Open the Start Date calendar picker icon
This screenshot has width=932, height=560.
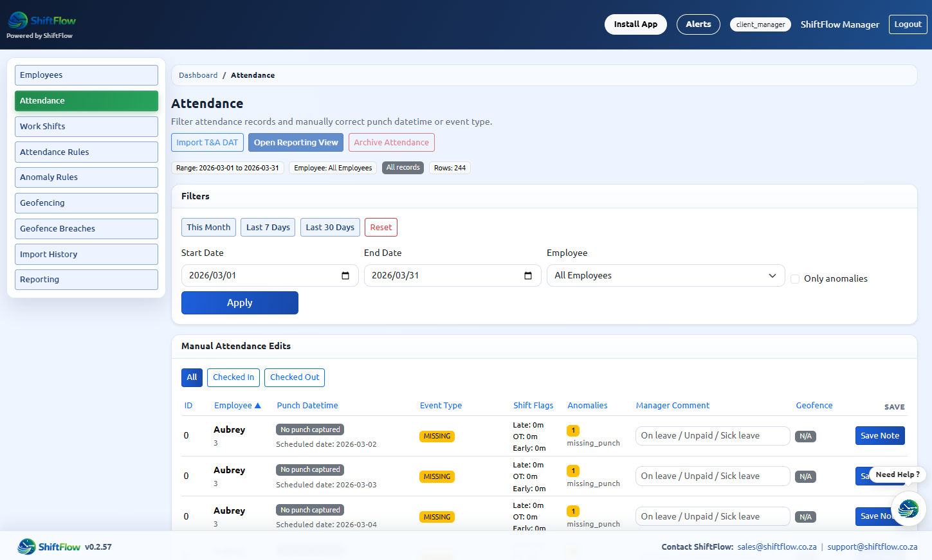[345, 276]
